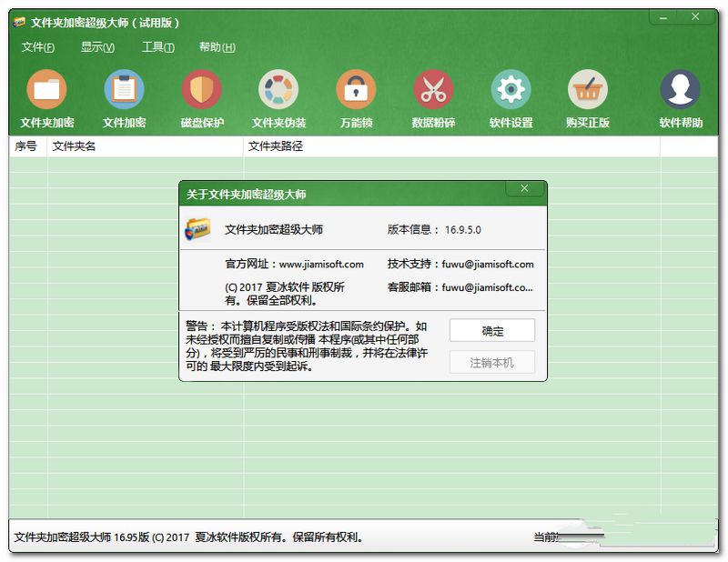Screen dimensions: 728x562
Task: Open the 磁盘保护 disk protection tool
Action: (x=201, y=90)
